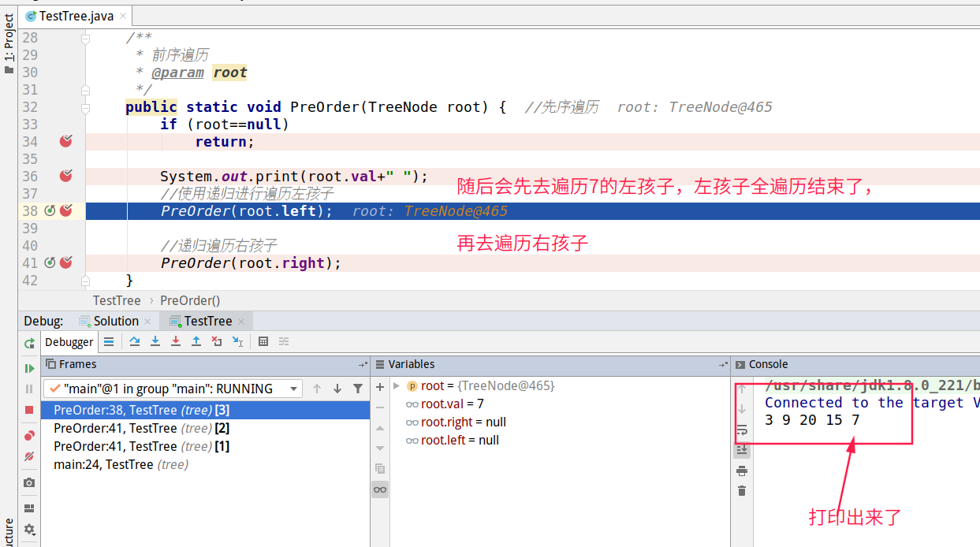Screen dimensions: 980x547
Task: Toggle breakpoint on line 41
Action: click(66, 262)
